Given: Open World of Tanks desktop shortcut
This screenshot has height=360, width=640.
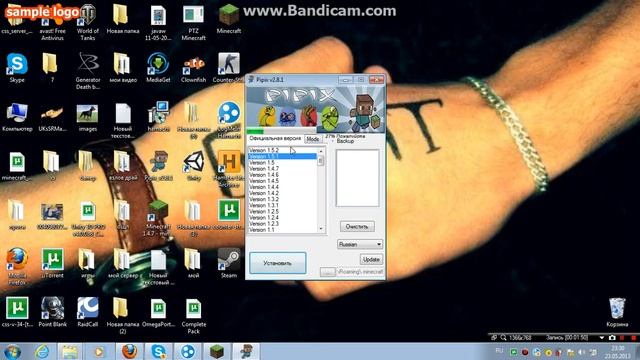Looking at the screenshot, I should coord(87,22).
